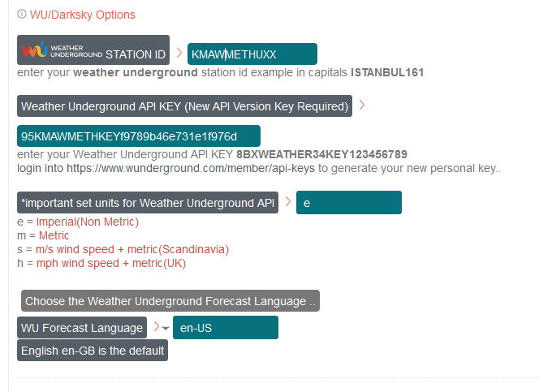The height and width of the screenshot is (392, 539).
Task: Click the important set units label
Action: tap(148, 203)
